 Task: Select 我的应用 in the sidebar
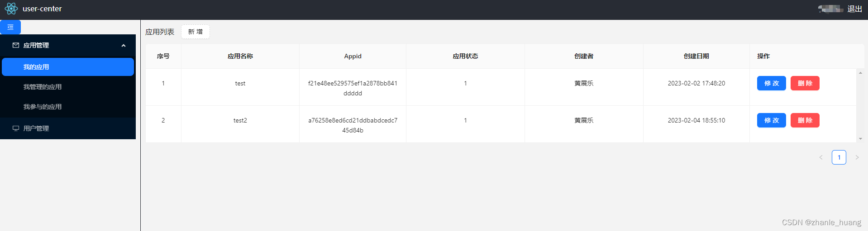68,67
